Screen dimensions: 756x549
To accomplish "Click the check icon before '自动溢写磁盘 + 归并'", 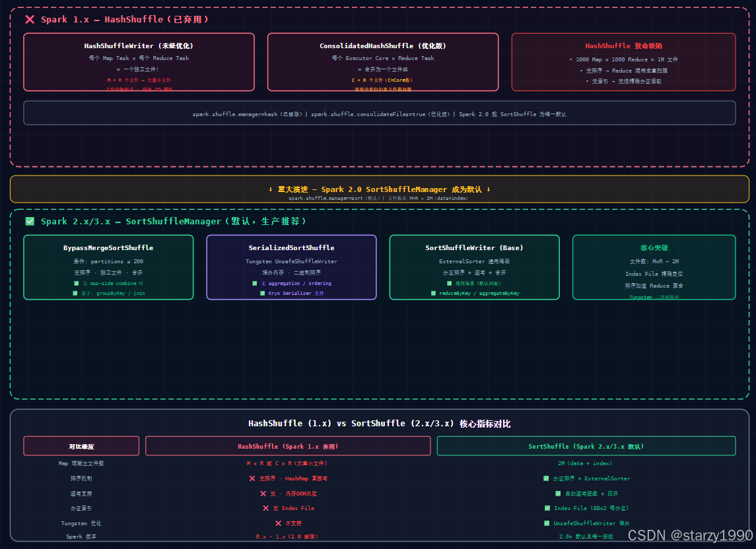I will click(x=558, y=494).
